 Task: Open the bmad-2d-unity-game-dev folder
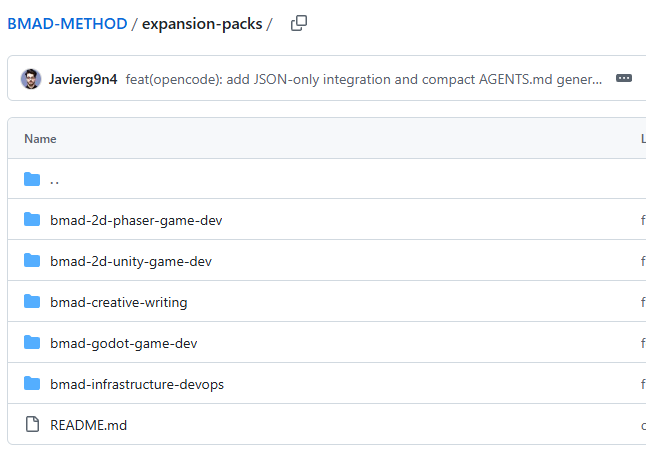tap(131, 261)
